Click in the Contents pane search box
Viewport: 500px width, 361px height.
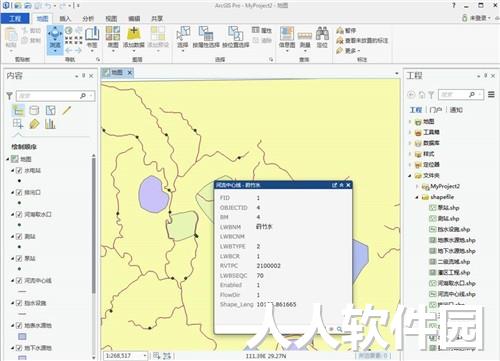55,96
